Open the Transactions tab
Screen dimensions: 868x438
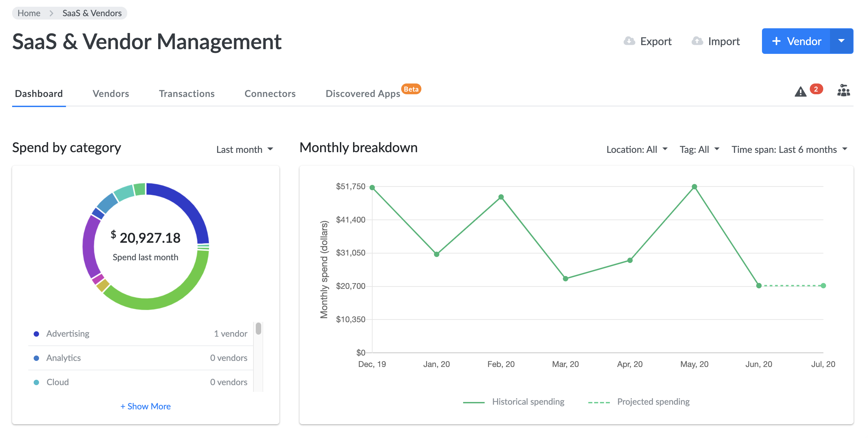[187, 93]
